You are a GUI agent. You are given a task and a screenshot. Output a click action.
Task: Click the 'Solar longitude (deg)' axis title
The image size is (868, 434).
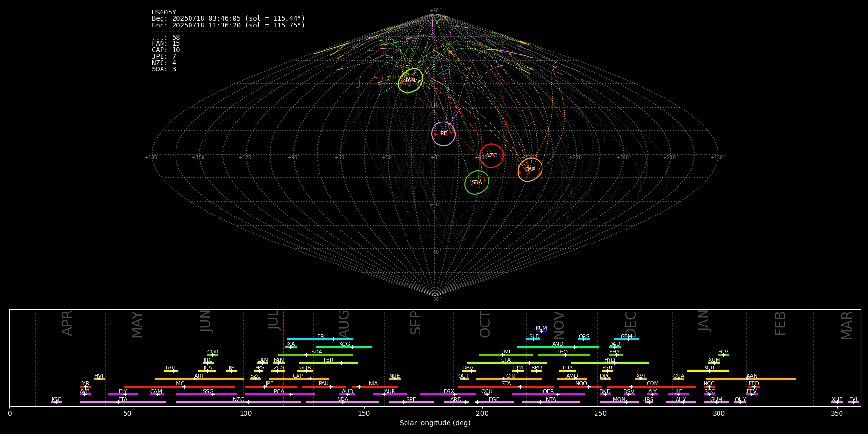tap(435, 423)
